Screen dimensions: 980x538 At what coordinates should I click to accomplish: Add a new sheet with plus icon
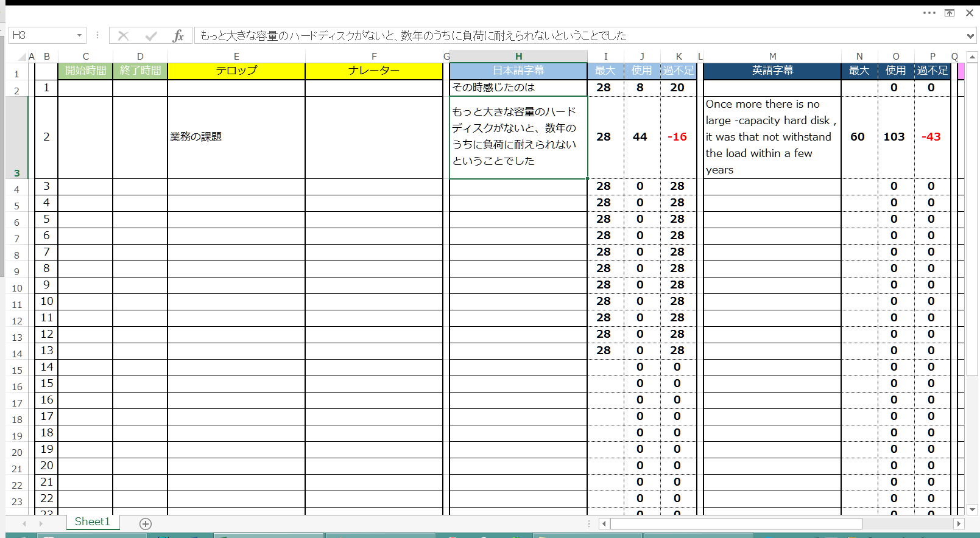pos(145,523)
